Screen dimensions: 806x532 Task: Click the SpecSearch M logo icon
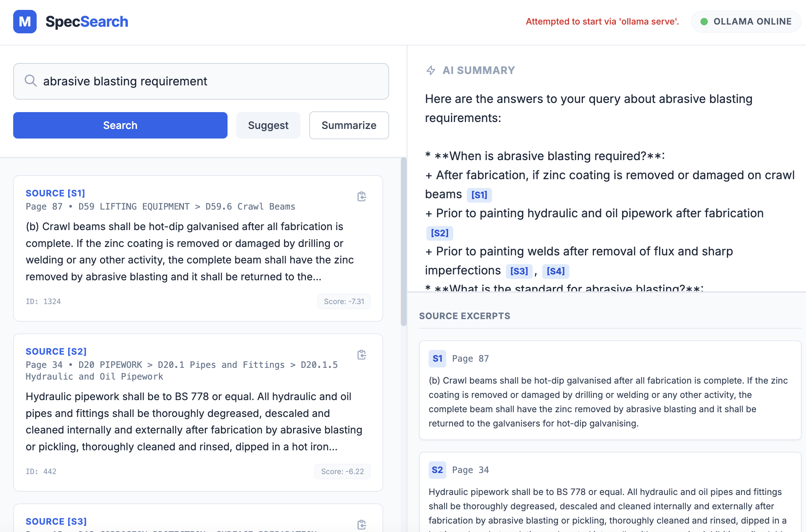(x=25, y=22)
